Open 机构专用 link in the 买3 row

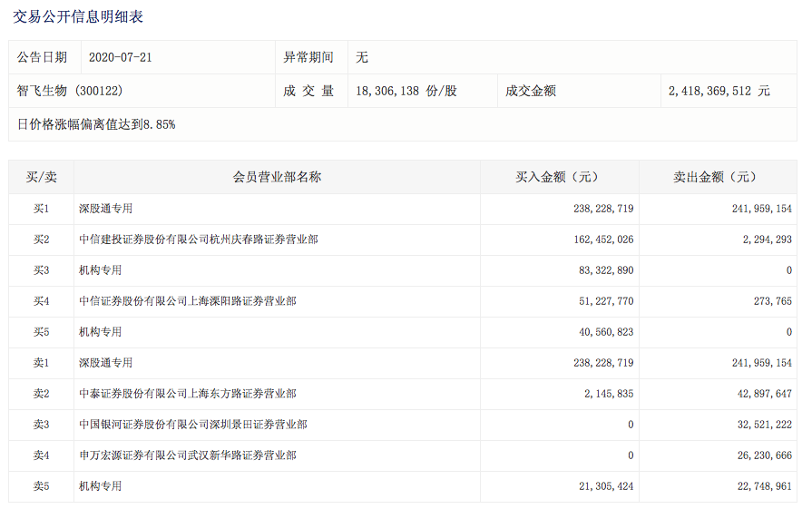click(100, 270)
